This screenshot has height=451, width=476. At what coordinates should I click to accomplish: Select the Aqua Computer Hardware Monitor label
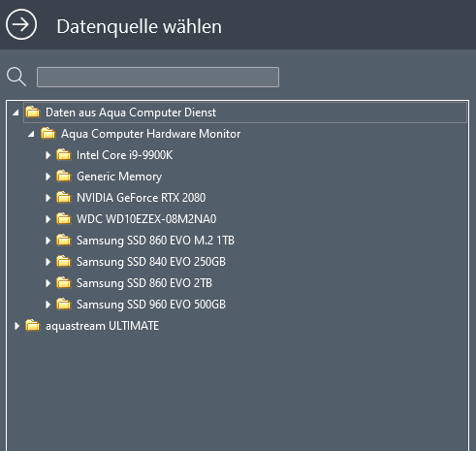(151, 134)
